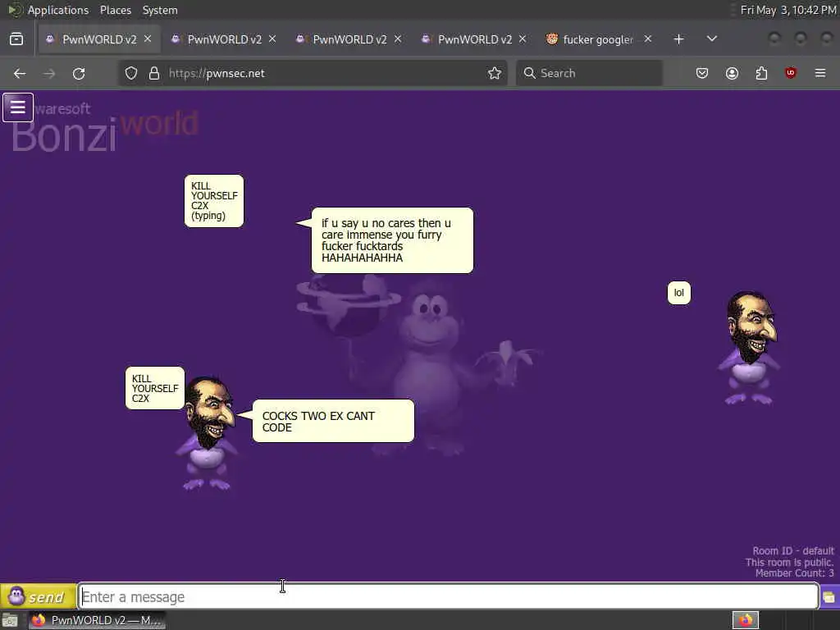
Task: Open the System menu
Action: [x=160, y=10]
